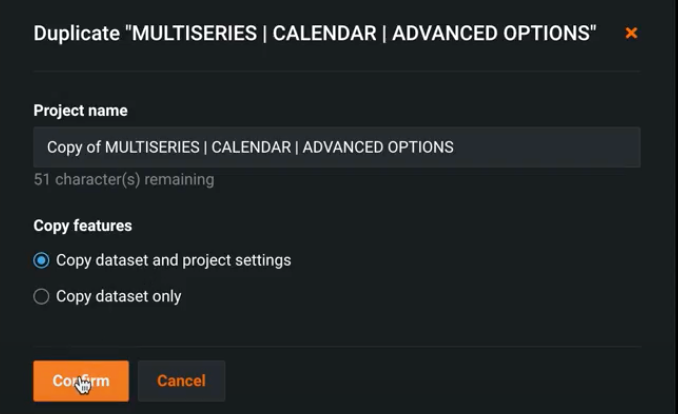
Task: Click the 'Copy features' section heading
Action: click(x=82, y=226)
